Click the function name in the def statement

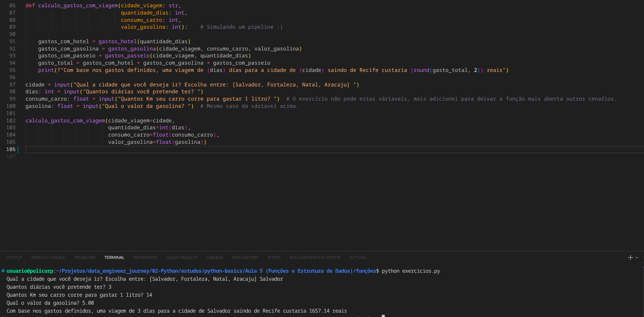coord(78,5)
